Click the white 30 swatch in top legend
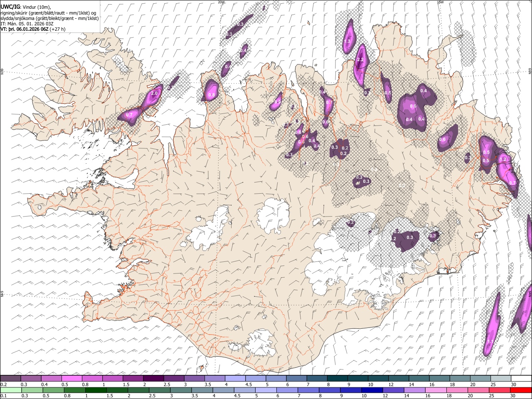This screenshot has height=399, width=532. pos(521,378)
